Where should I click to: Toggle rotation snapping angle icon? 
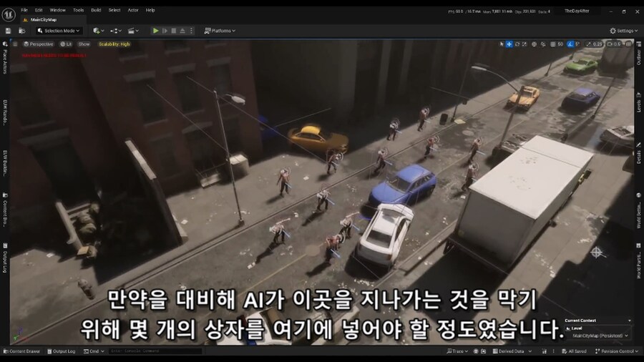570,44
